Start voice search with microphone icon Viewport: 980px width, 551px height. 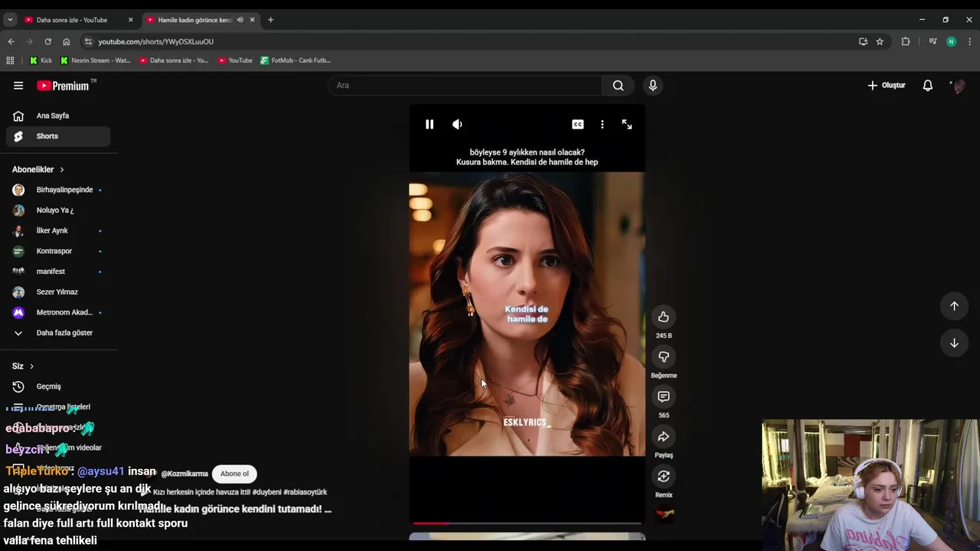click(652, 85)
